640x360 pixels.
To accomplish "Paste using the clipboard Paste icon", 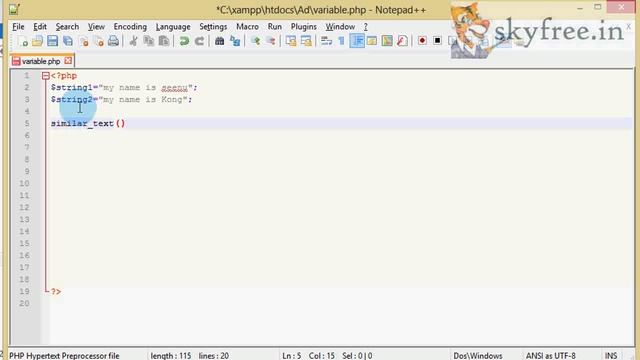I will click(164, 41).
